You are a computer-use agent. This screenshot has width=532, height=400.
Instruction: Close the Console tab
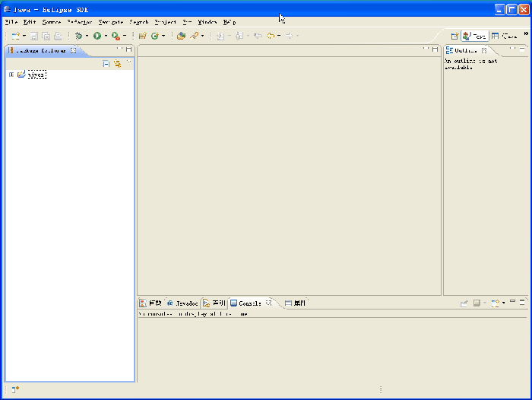pyautogui.click(x=269, y=303)
